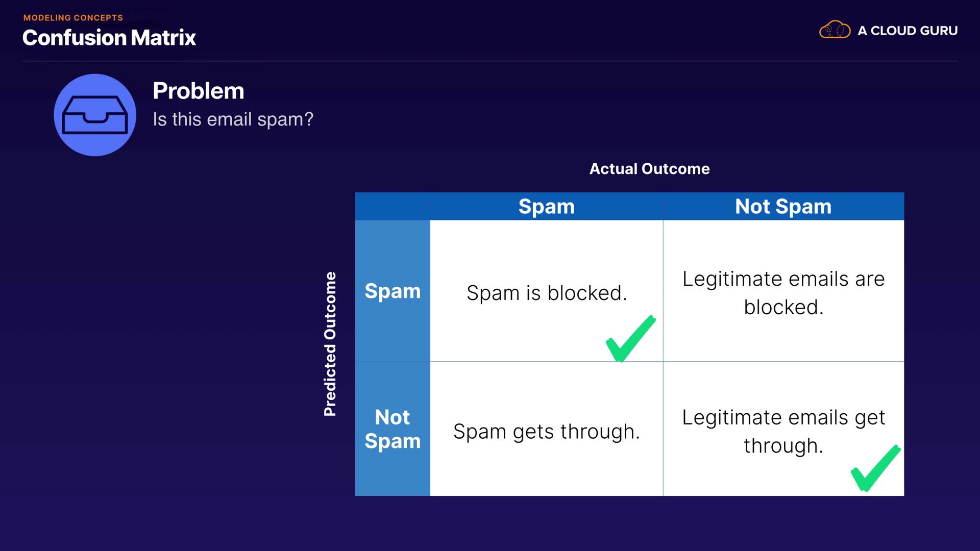The width and height of the screenshot is (980, 551).
Task: Click the 'Is this email spam?' question text
Action: click(x=233, y=119)
